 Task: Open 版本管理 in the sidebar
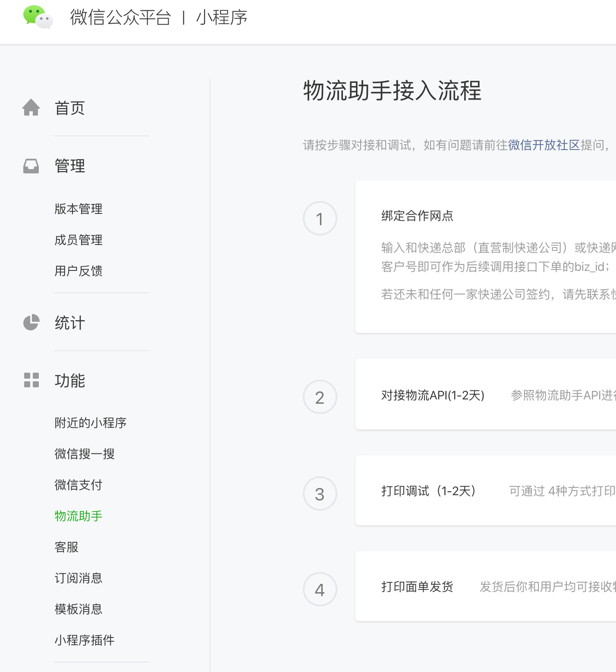pyautogui.click(x=79, y=209)
